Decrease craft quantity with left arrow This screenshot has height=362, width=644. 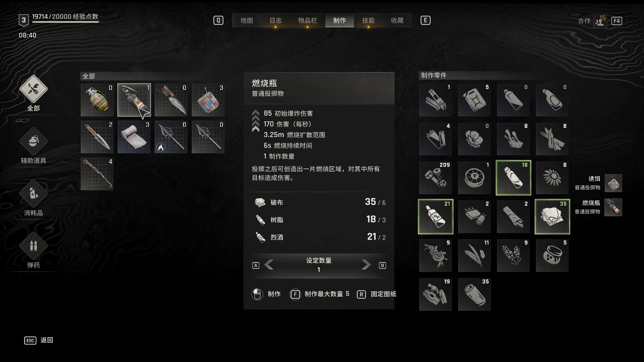[x=269, y=265]
